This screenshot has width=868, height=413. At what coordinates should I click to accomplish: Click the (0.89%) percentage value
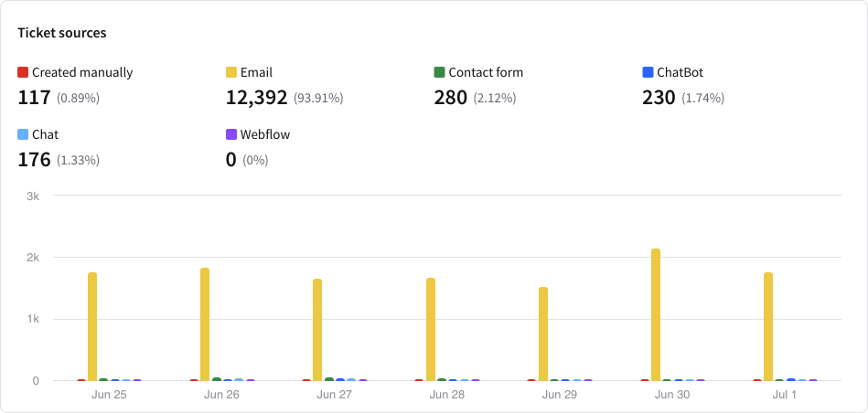(x=78, y=99)
